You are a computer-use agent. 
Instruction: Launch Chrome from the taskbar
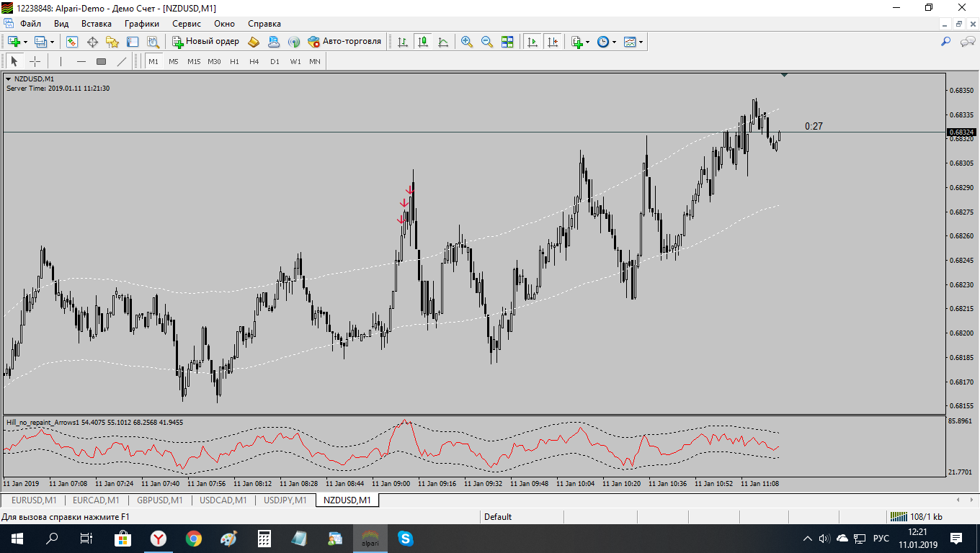[x=193, y=538]
